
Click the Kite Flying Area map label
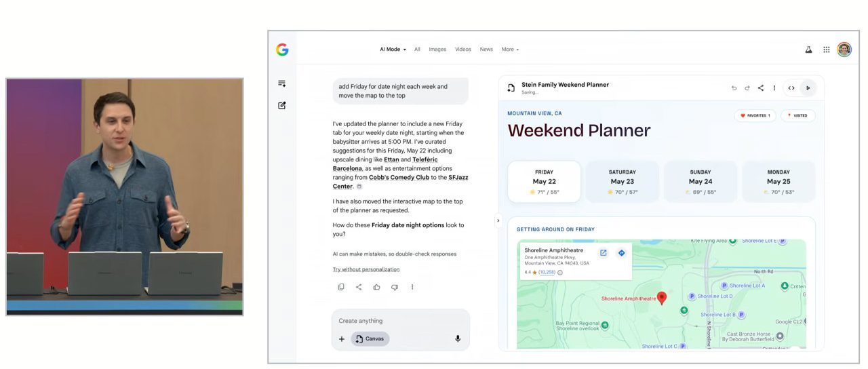709,241
